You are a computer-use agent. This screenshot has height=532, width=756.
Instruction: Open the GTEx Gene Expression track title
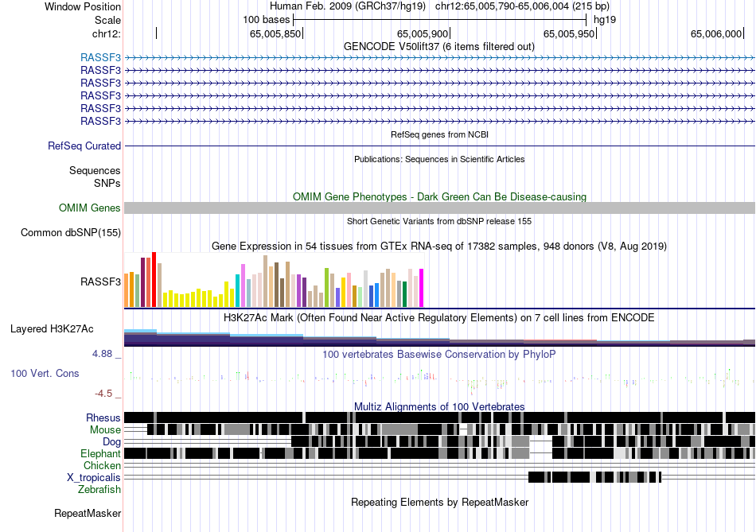point(439,247)
